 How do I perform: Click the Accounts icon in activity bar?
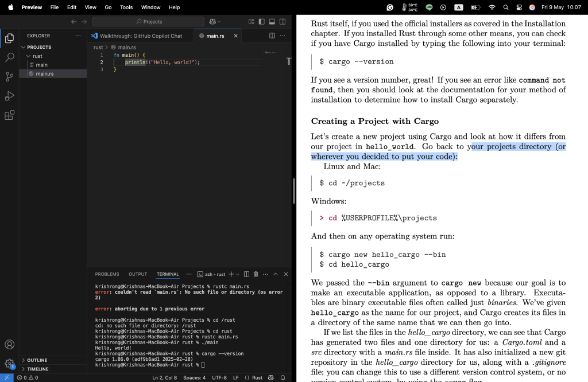[x=9, y=345]
